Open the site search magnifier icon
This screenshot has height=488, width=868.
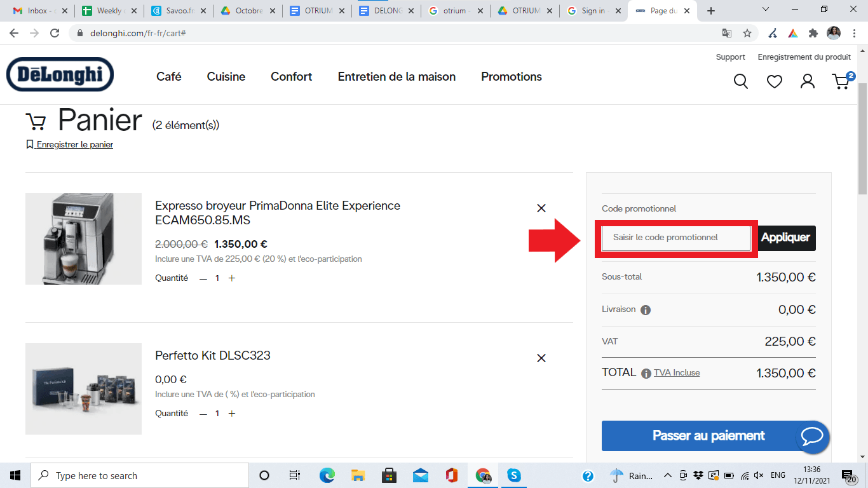coord(740,81)
